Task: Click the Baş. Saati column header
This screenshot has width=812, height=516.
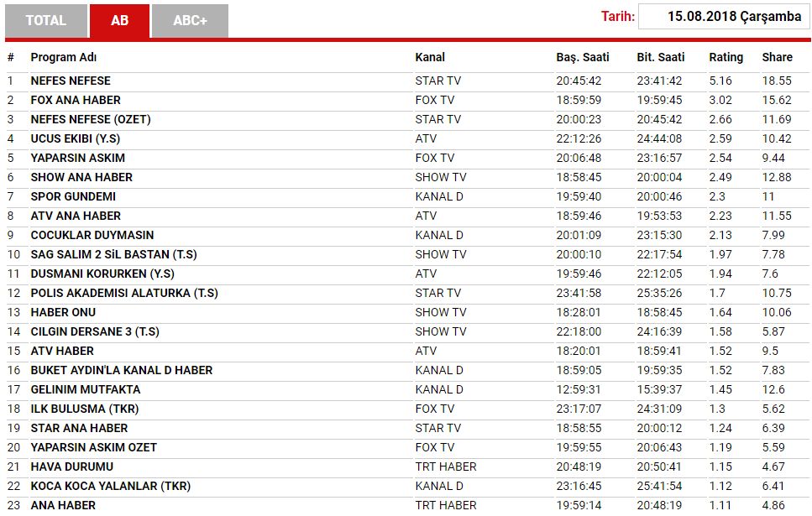Action: point(583,57)
